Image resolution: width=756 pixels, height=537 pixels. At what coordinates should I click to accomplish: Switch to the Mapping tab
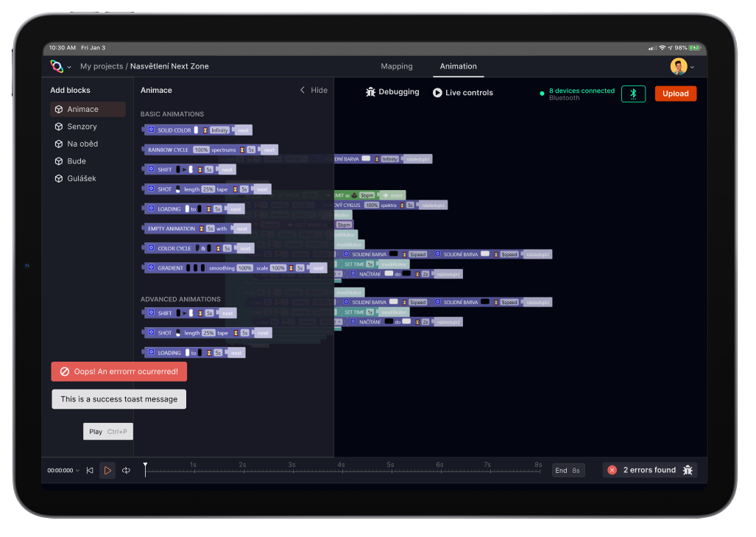tap(397, 66)
